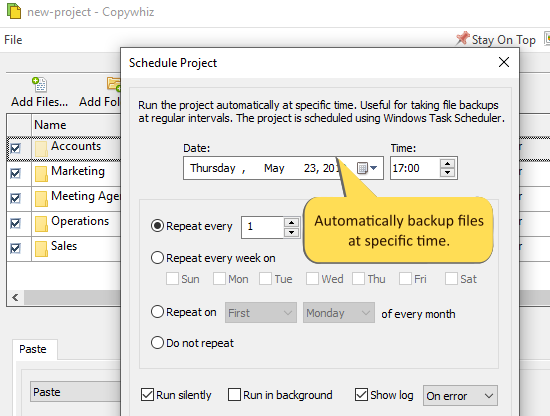The width and height of the screenshot is (550, 416).
Task: Close the Schedule Project dialog
Action: pos(504,62)
